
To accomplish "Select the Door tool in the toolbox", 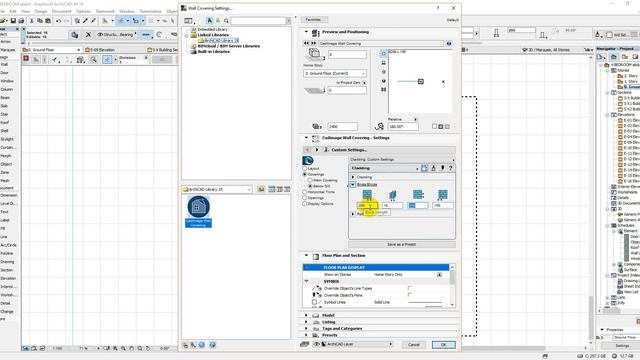I will click(x=5, y=73).
